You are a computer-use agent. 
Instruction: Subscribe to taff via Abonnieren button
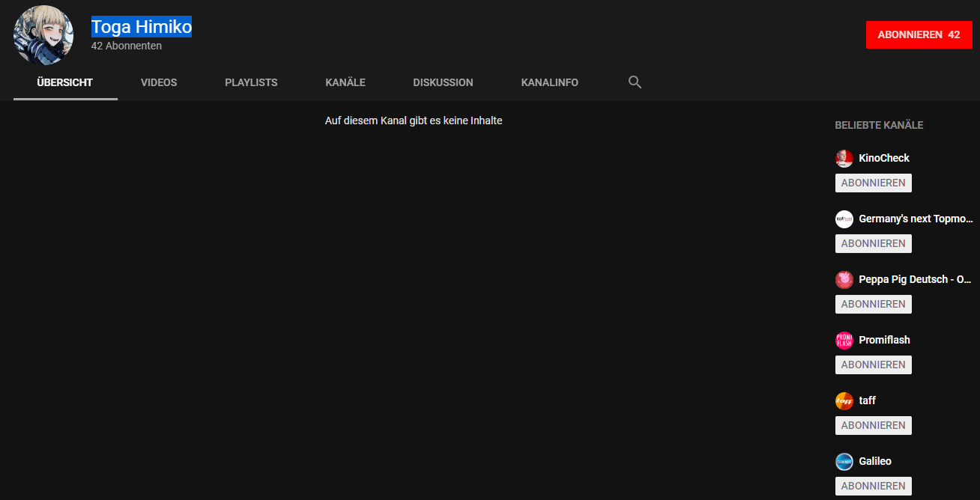tap(874, 425)
